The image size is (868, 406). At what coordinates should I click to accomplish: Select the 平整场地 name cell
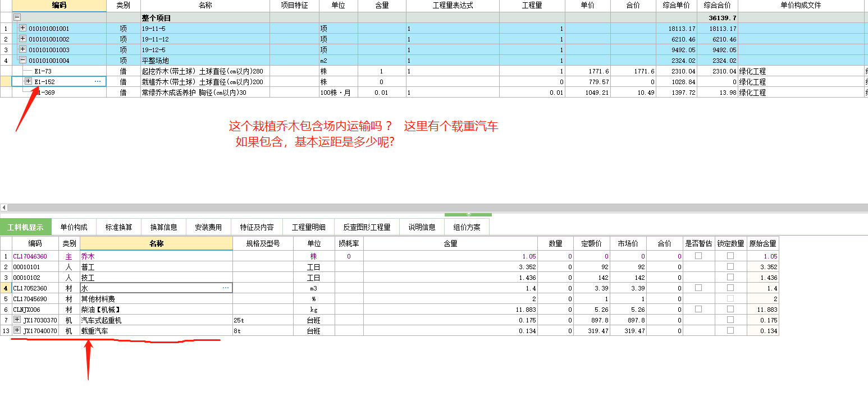(205, 61)
